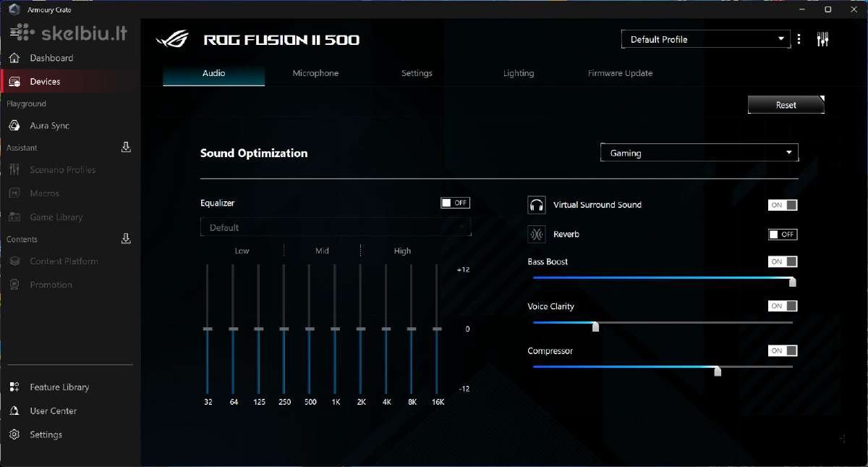868x467 pixels.
Task: Open the Dashboard home icon
Action: click(x=14, y=58)
